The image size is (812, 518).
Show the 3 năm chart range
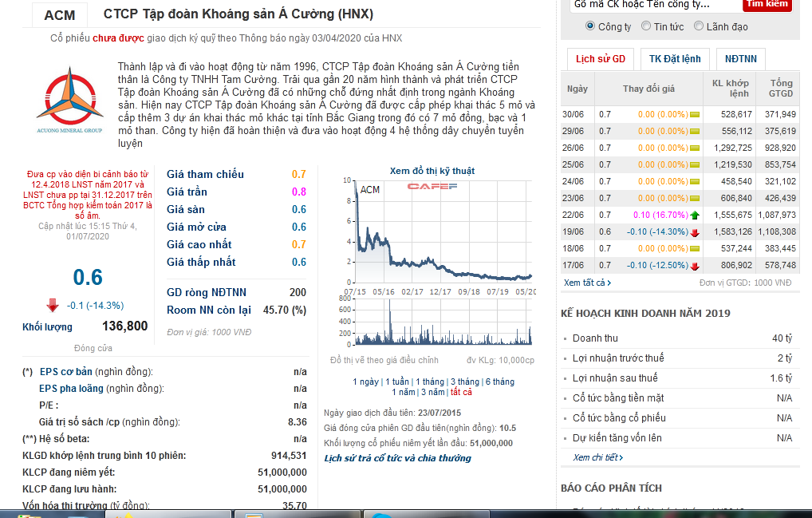[433, 392]
